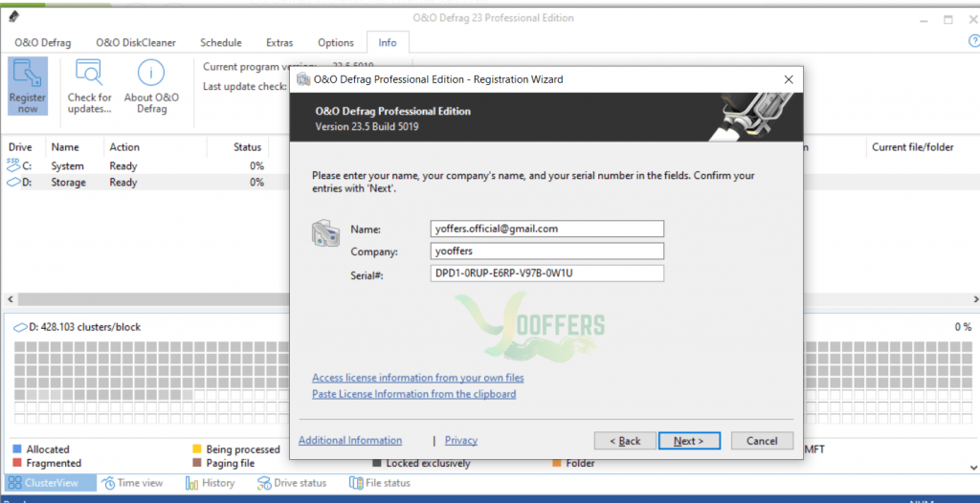This screenshot has width=980, height=503.
Task: Click the help question mark icon
Action: [973, 41]
